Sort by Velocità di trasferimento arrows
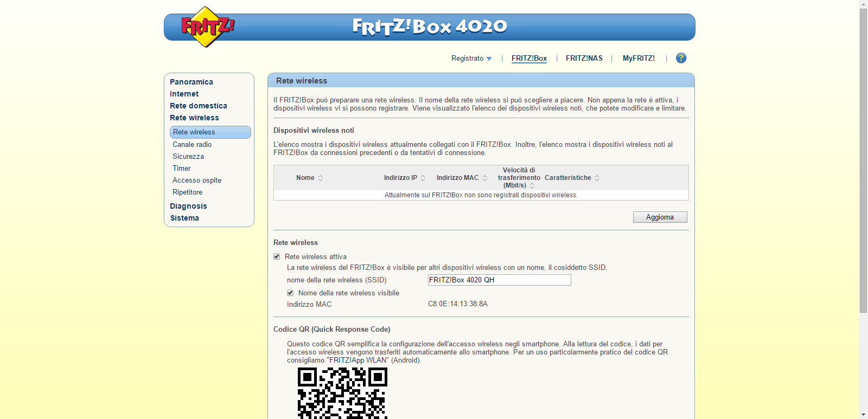 (532, 185)
